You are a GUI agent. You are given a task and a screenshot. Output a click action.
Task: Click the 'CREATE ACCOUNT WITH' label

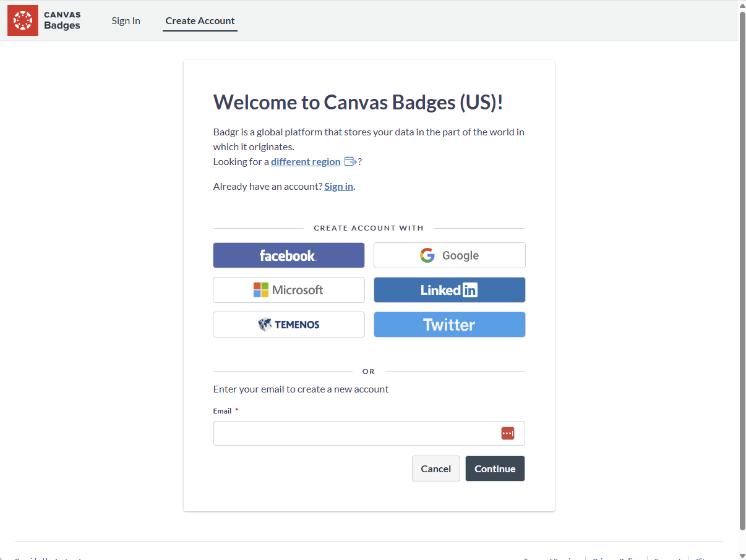point(369,228)
